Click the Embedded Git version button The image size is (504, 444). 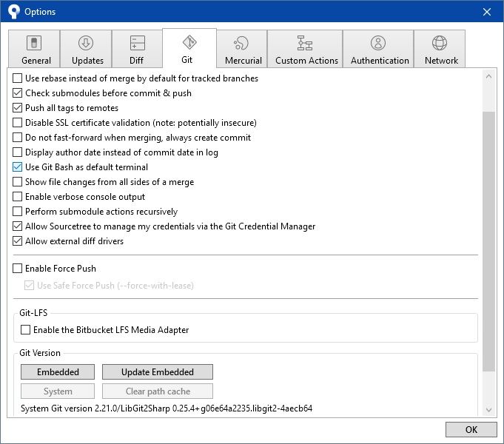click(x=58, y=372)
